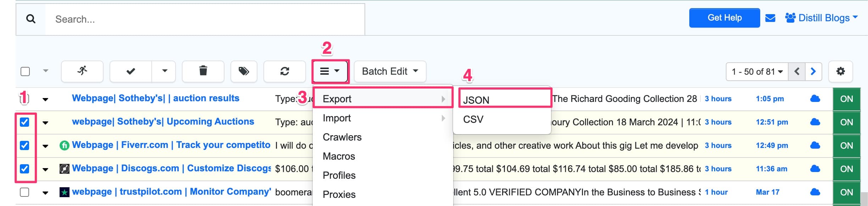The height and width of the screenshot is (206, 868).
Task: Open Sotheby's auction results monitor link
Action: point(155,98)
